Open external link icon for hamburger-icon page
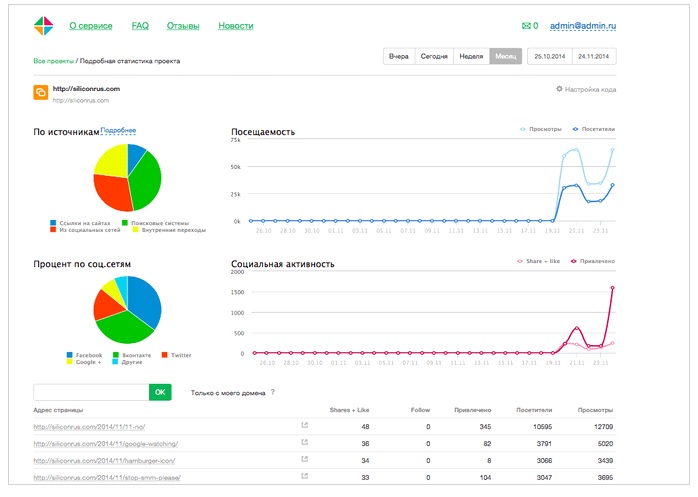Screen dimensions: 698x497 pos(304,461)
